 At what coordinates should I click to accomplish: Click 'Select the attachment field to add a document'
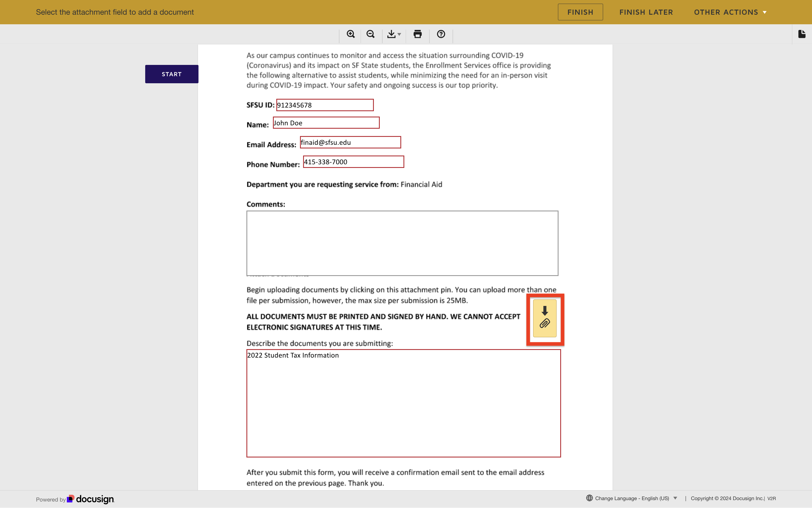tap(115, 12)
